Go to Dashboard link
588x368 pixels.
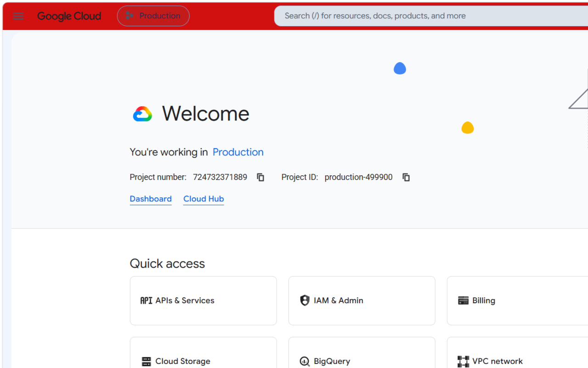pyautogui.click(x=151, y=199)
